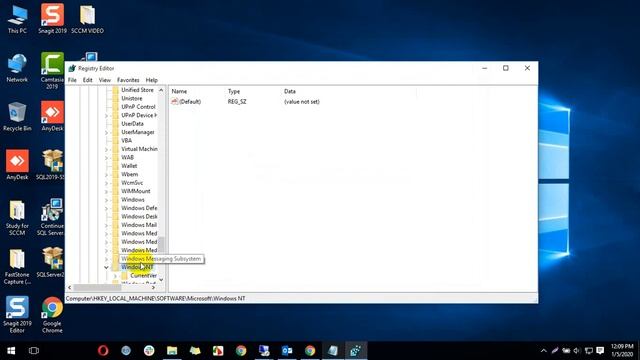640x360 pixels.
Task: Launch Google Chrome desktop shortcut
Action: [x=52, y=315]
